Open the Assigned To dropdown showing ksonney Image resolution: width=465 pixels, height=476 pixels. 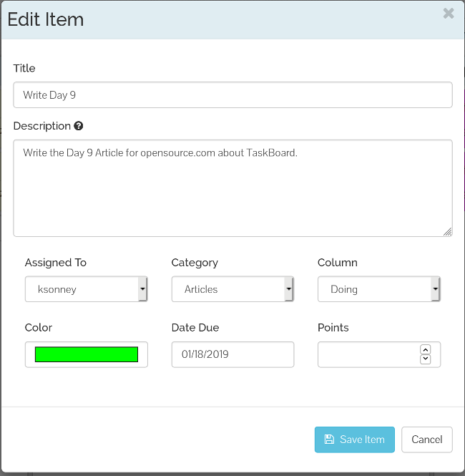coord(86,289)
